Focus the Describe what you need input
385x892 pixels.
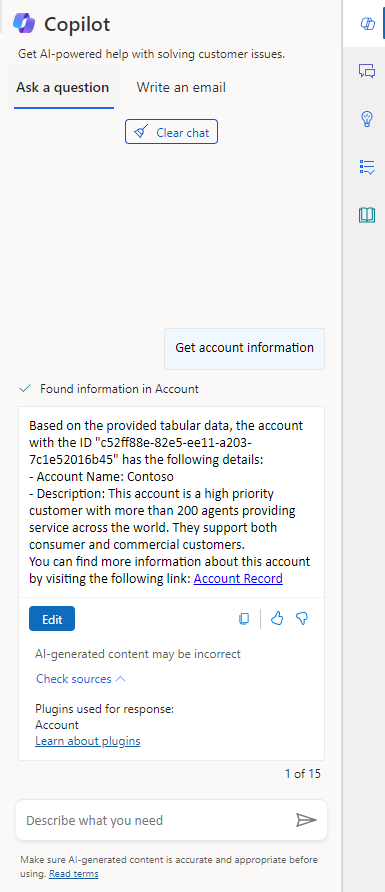(156, 820)
